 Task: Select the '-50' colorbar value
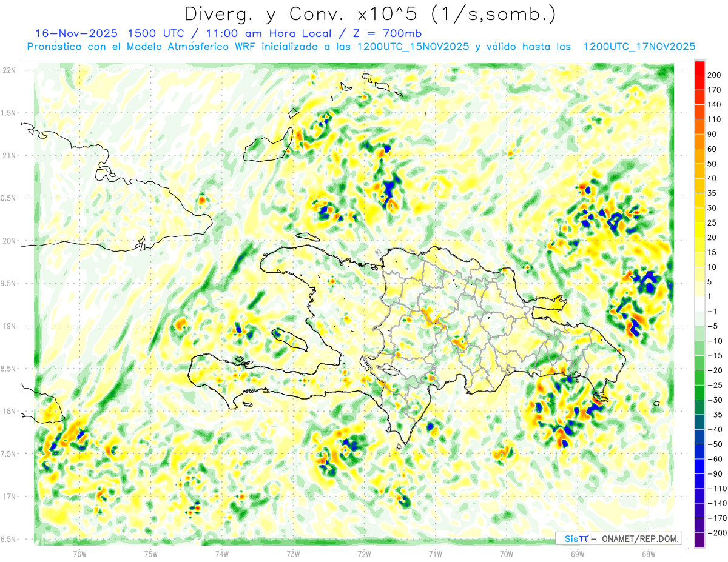(714, 444)
